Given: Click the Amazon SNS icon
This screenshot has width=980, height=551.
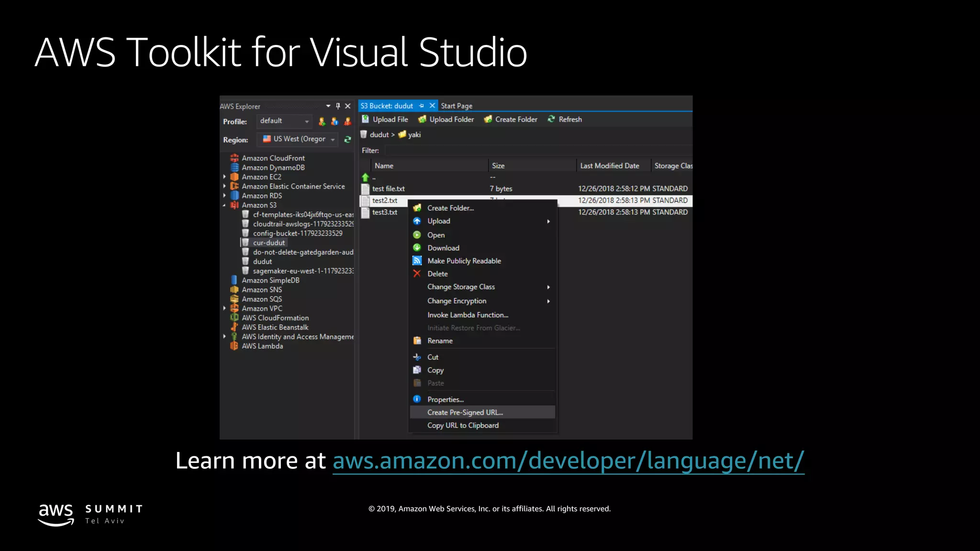Looking at the screenshot, I should (x=234, y=289).
